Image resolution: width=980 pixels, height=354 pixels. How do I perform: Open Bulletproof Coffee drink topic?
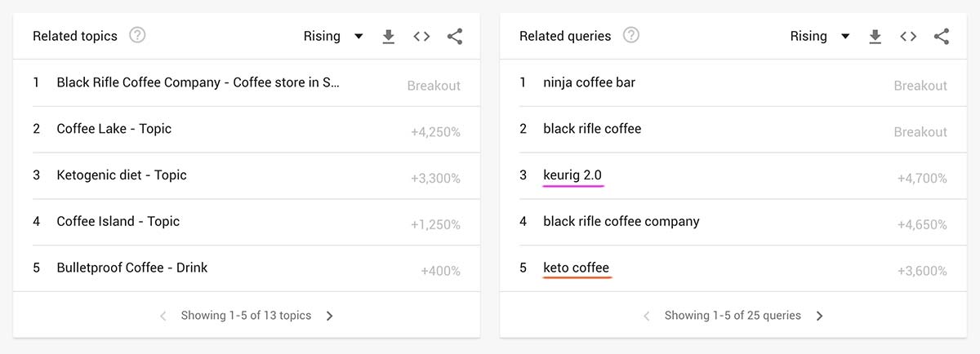click(132, 268)
